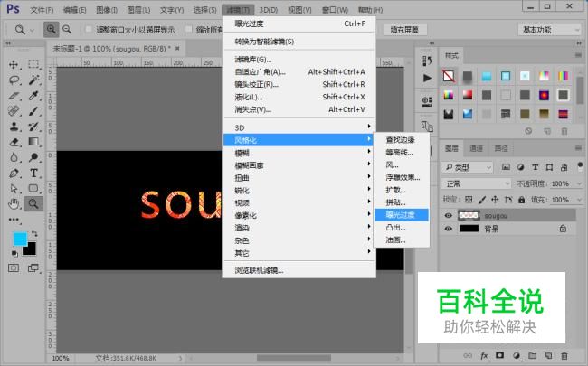
Task: Select the Lasso tool
Action: 14,80
